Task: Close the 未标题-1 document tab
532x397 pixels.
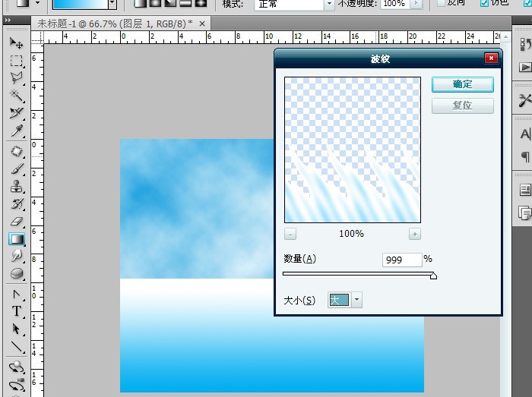Action: point(201,24)
